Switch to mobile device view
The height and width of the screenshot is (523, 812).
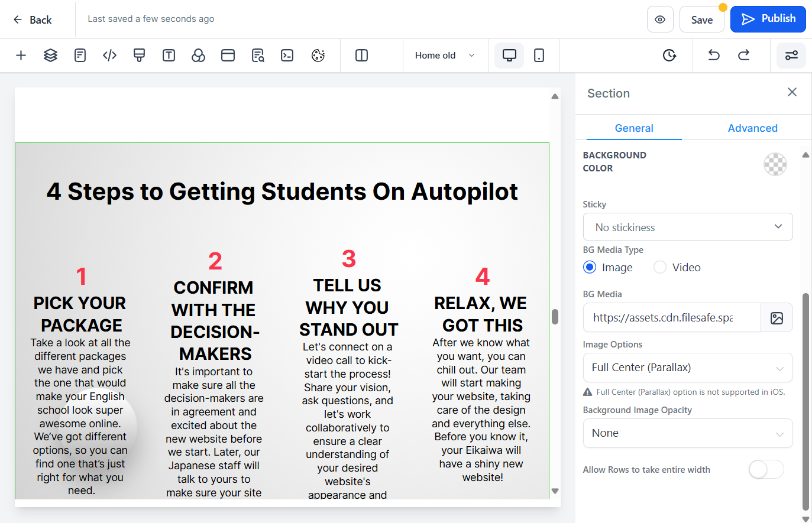[x=539, y=56]
